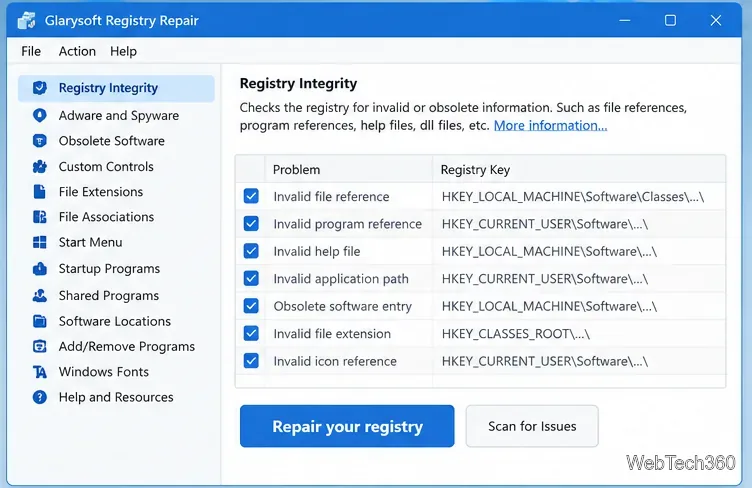Open the Help menu
This screenshot has width=752, height=488.
(123, 51)
